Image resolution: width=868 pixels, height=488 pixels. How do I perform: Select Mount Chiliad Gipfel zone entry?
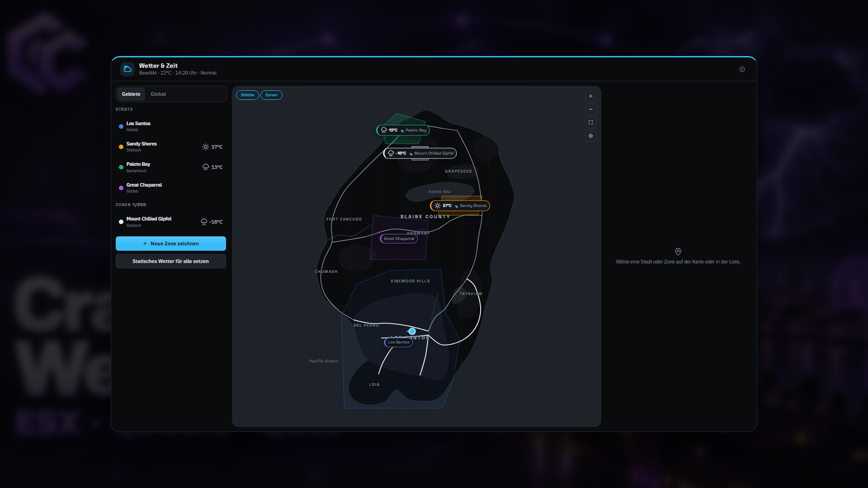pyautogui.click(x=171, y=222)
